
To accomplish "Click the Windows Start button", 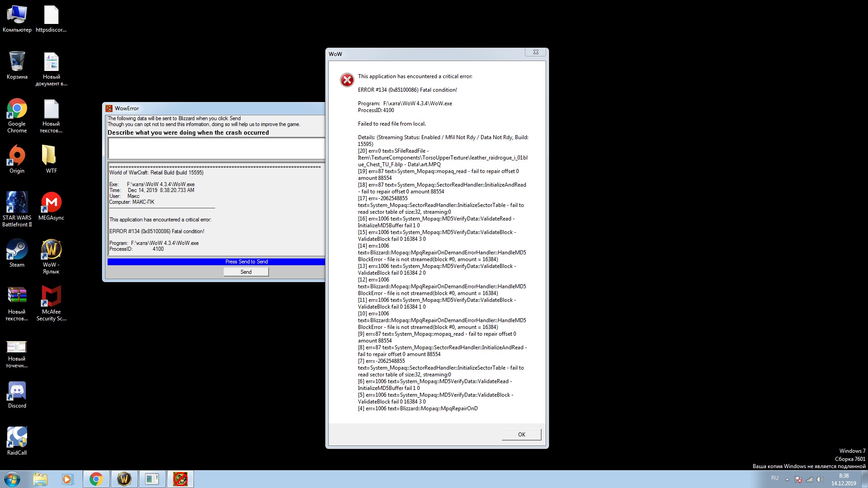I will click(12, 479).
